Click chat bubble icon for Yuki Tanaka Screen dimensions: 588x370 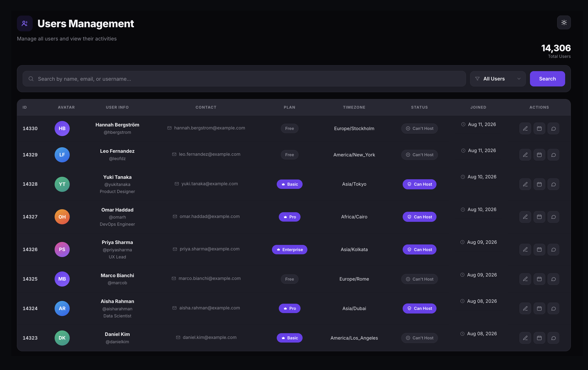(553, 184)
